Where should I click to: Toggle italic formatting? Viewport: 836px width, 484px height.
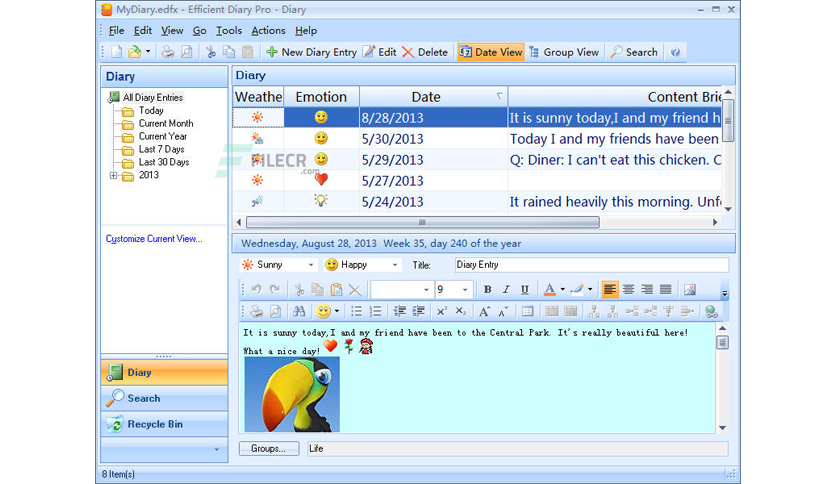(505, 289)
